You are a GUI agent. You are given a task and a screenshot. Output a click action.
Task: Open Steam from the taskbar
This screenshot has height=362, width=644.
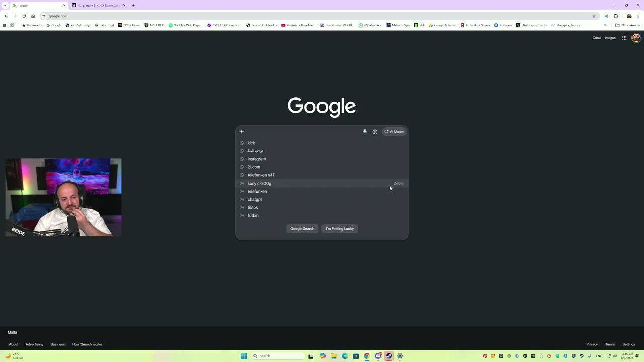[x=389, y=356]
